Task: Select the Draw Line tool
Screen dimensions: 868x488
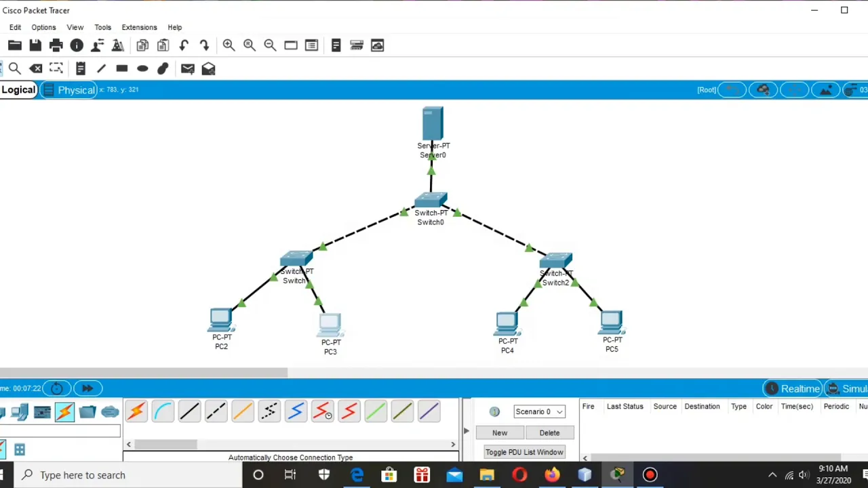Action: tap(101, 68)
